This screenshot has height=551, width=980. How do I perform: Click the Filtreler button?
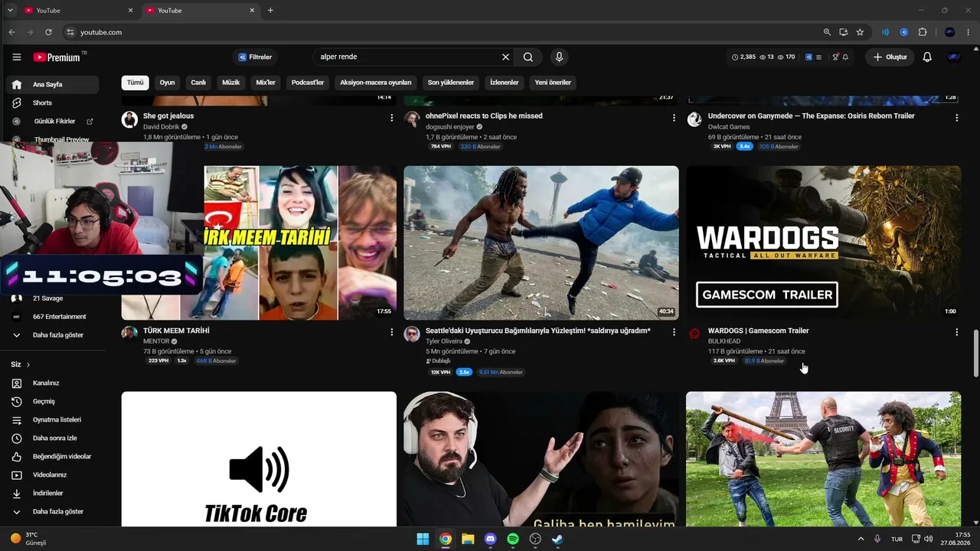pyautogui.click(x=256, y=57)
